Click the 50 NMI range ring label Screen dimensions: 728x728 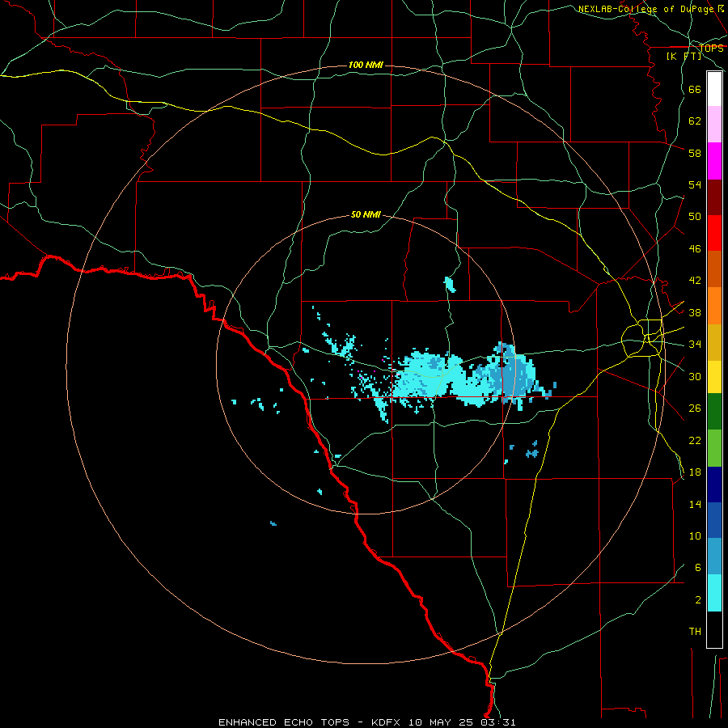tap(366, 214)
